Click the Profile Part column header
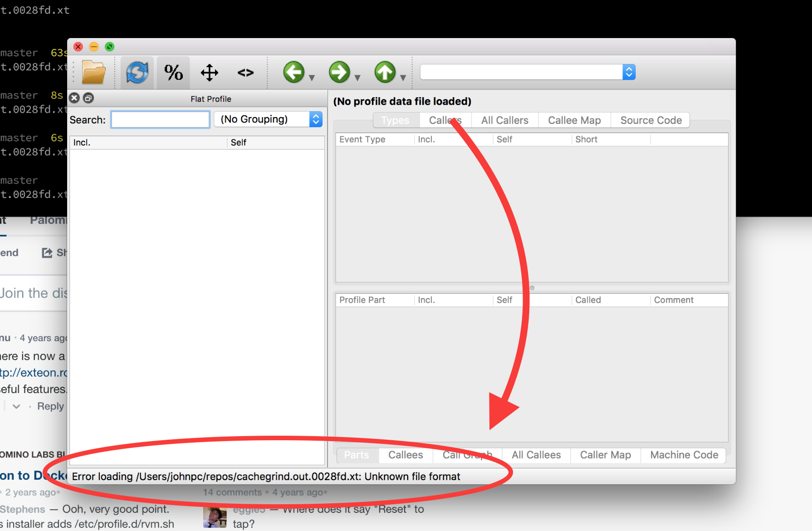 (375, 300)
